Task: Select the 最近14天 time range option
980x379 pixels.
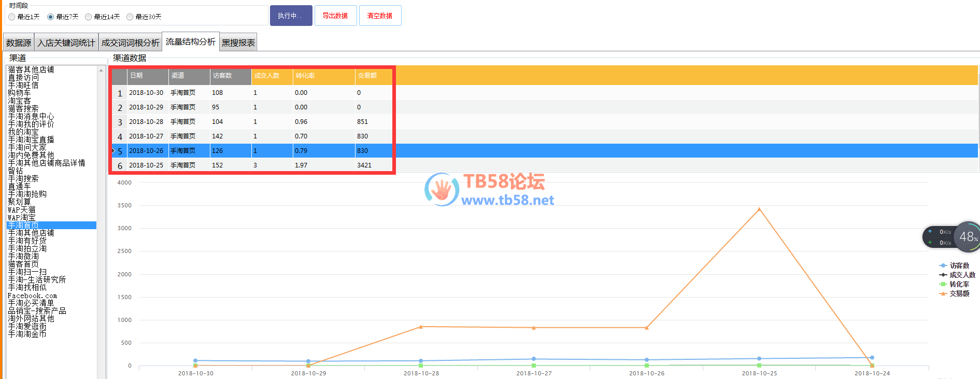Action: point(89,17)
